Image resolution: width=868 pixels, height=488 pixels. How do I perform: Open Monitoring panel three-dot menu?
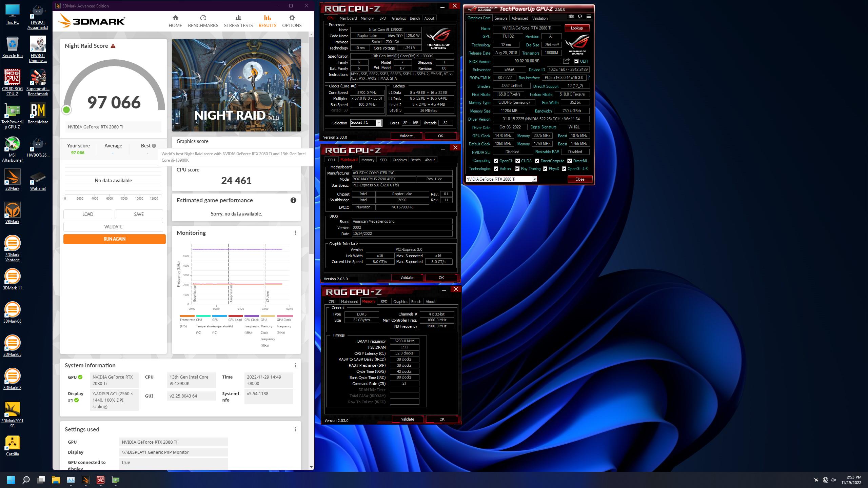(x=295, y=233)
